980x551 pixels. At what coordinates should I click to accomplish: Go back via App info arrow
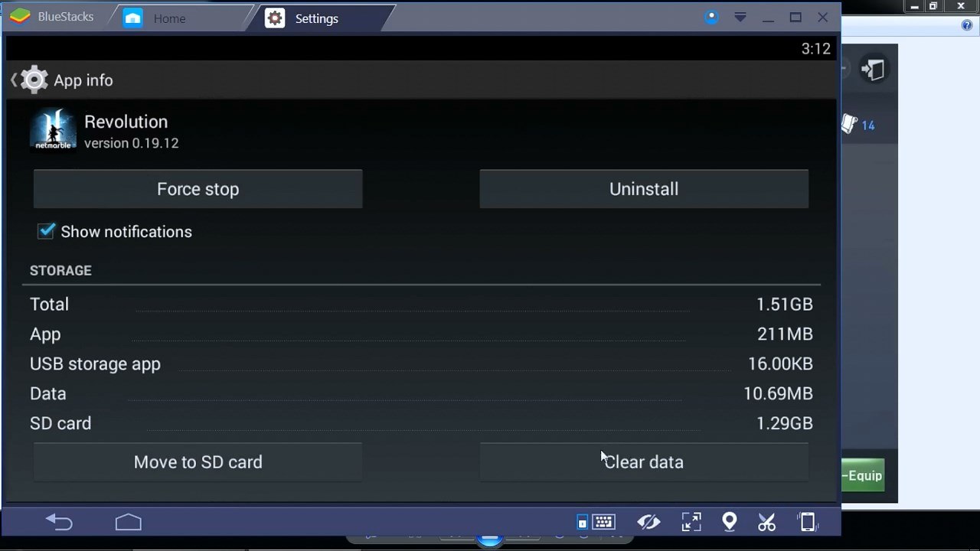click(14, 80)
